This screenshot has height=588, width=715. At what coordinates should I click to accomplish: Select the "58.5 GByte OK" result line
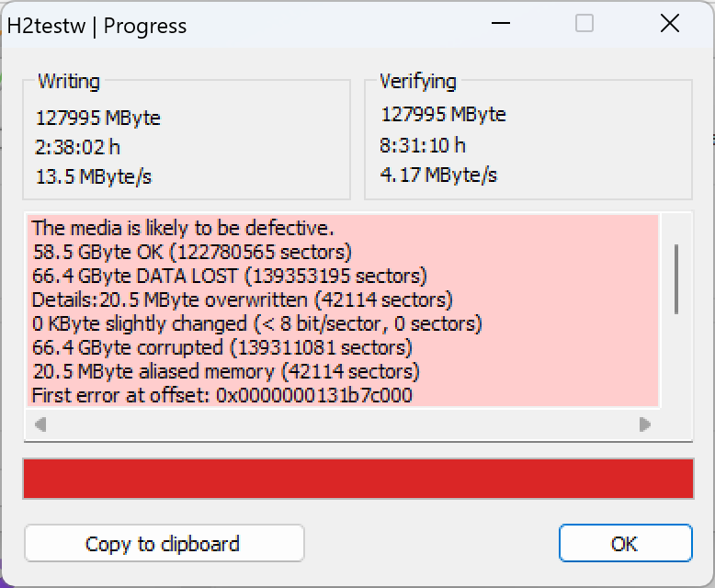191,252
